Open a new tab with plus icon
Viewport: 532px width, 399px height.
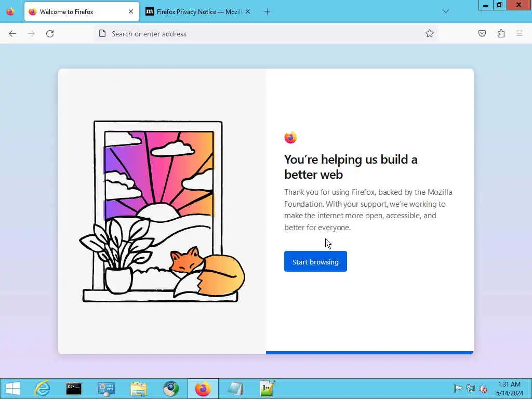point(268,12)
